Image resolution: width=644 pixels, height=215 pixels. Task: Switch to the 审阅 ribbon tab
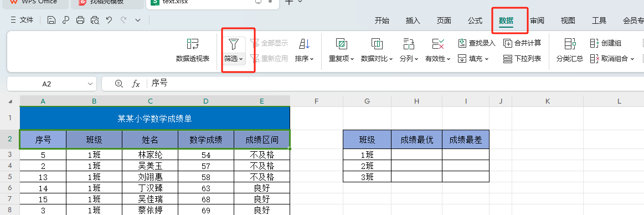(537, 21)
